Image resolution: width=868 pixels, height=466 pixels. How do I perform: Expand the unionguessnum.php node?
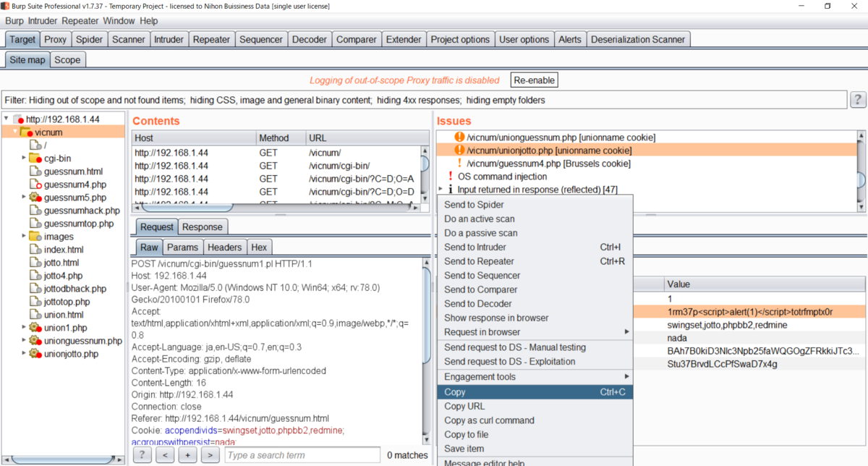click(24, 341)
